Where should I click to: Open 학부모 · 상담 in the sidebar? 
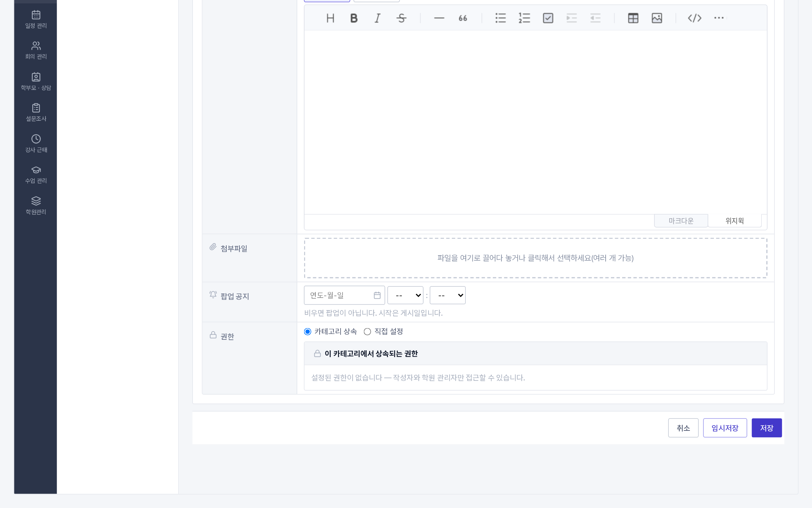click(36, 82)
